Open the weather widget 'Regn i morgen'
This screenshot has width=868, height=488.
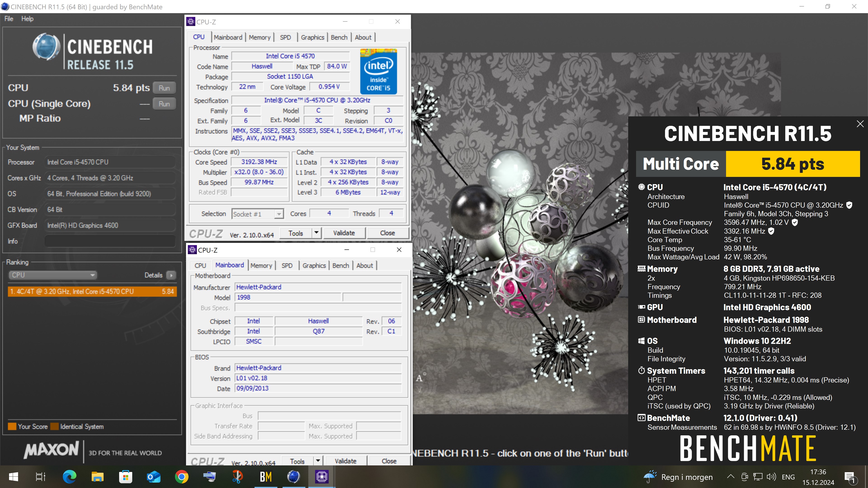[678, 477]
